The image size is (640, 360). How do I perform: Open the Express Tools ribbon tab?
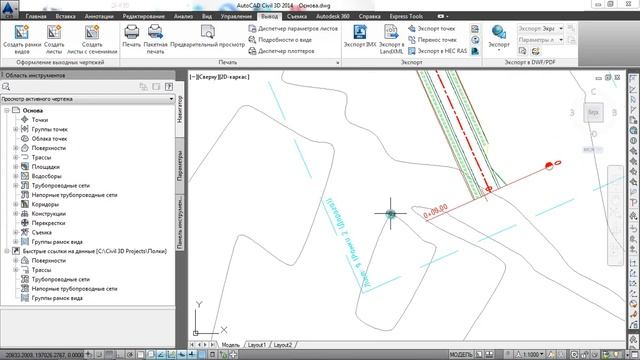click(406, 16)
